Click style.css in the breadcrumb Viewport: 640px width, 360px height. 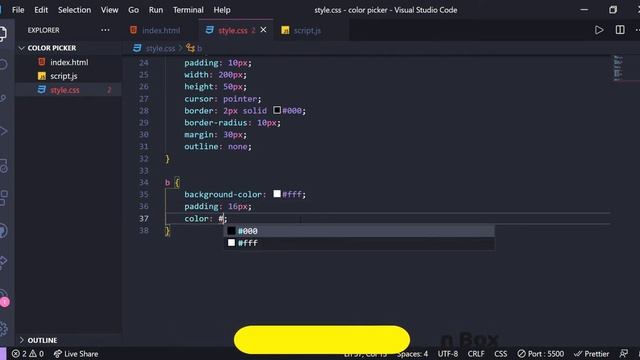tap(160, 48)
